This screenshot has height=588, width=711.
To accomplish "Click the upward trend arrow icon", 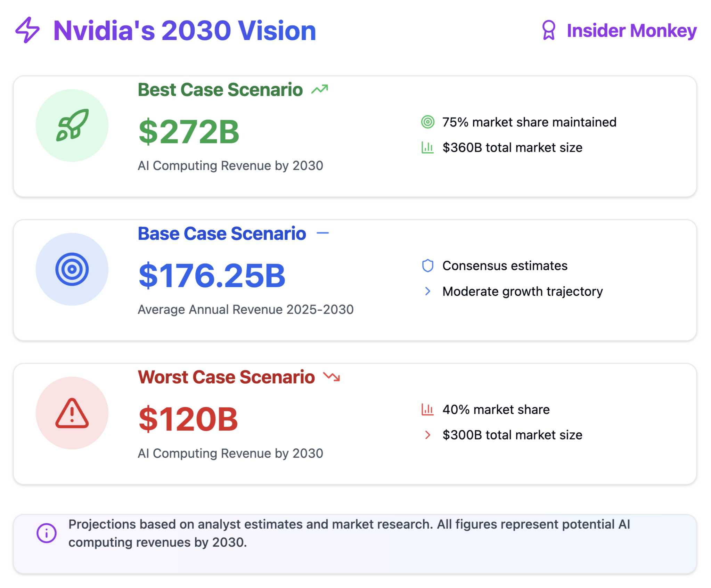I will (x=319, y=90).
